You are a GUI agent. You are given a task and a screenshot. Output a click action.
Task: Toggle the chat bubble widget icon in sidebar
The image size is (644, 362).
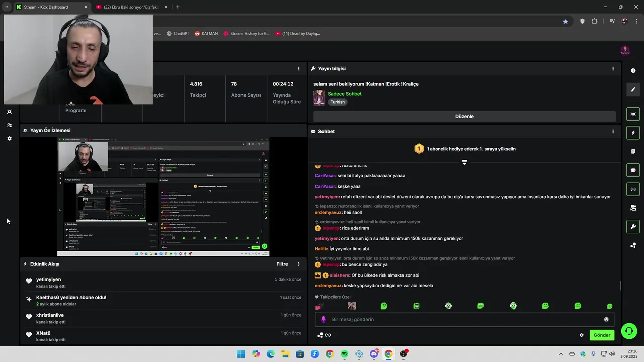pyautogui.click(x=633, y=170)
